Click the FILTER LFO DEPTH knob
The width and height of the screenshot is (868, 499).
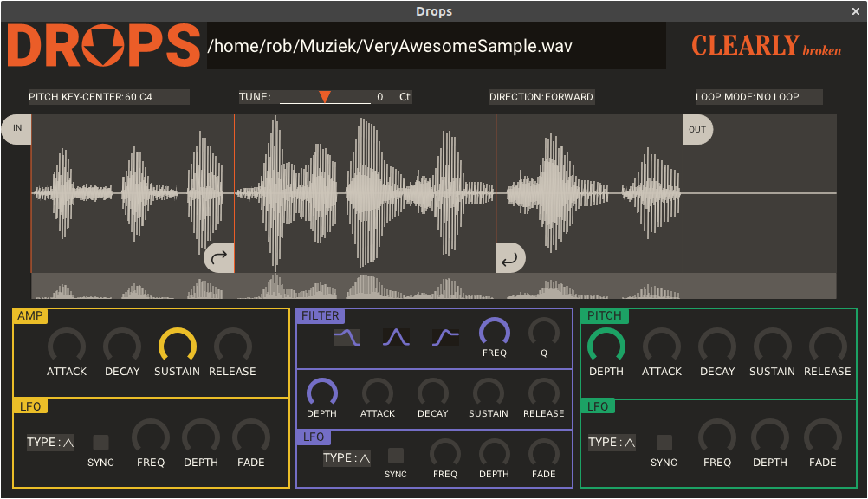tap(495, 453)
